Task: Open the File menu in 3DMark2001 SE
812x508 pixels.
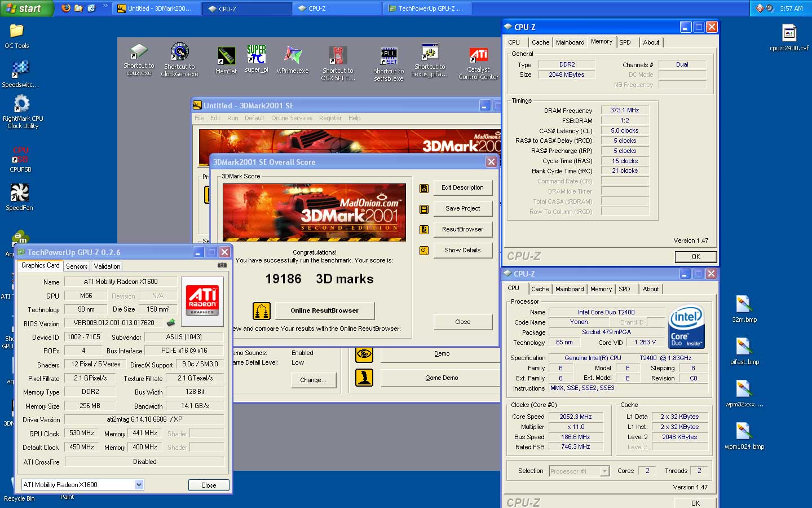Action: click(199, 118)
